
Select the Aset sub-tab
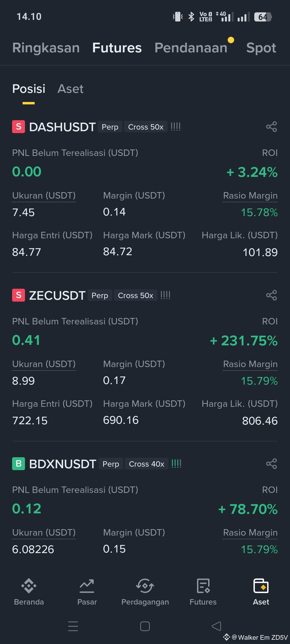tap(70, 89)
